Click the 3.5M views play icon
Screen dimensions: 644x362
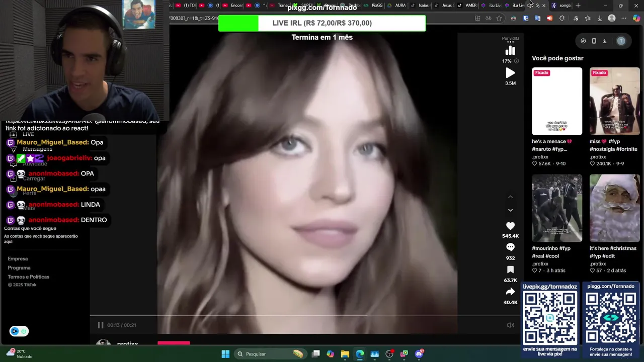pos(510,73)
